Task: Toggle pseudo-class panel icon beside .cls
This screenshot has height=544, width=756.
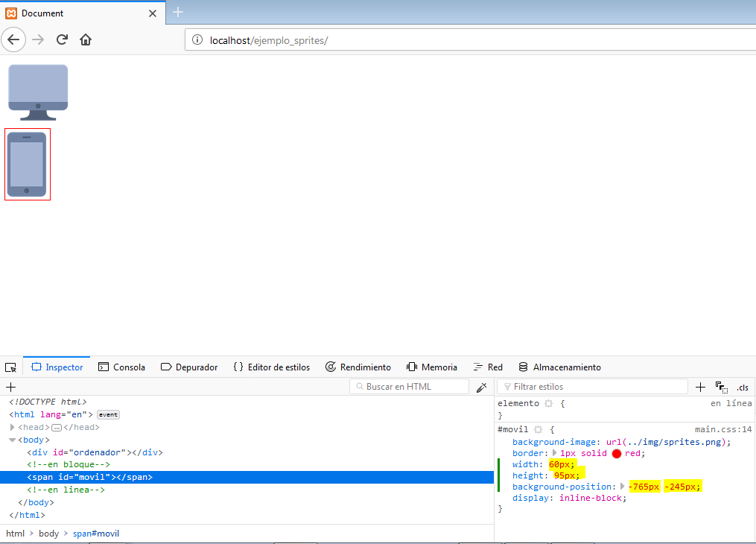Action: click(721, 387)
